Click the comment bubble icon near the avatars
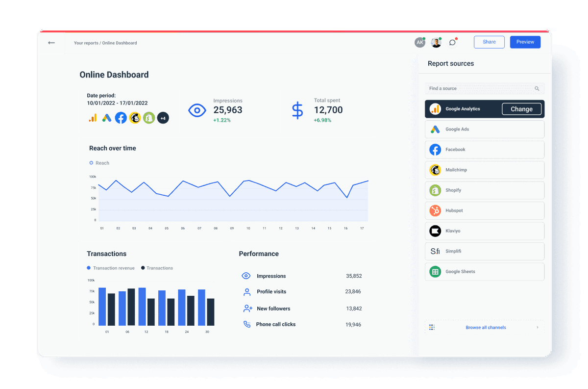The image size is (588, 389). pos(452,43)
